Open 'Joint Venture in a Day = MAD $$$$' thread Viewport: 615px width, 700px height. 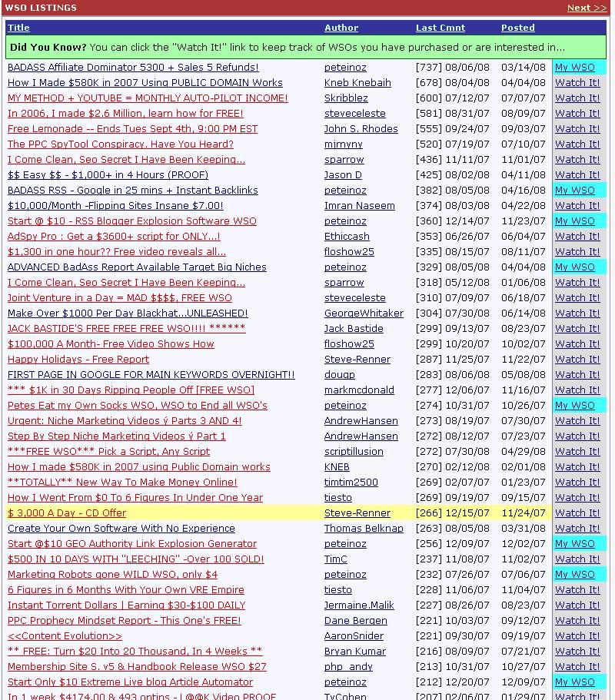120,298
